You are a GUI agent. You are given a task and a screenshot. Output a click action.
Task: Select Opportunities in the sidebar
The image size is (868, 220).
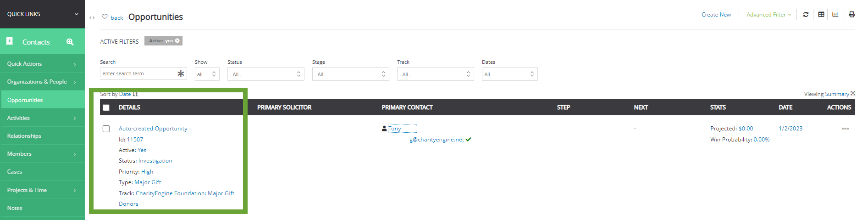[x=42, y=100]
